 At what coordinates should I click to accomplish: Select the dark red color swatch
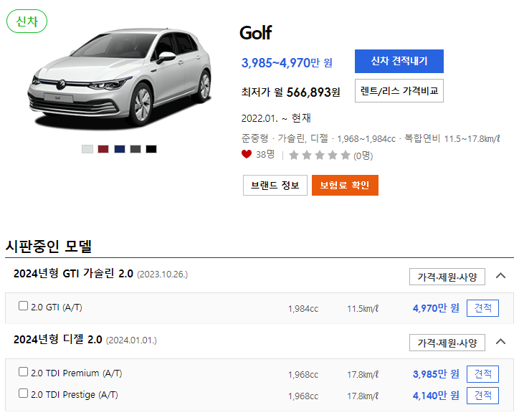click(103, 149)
